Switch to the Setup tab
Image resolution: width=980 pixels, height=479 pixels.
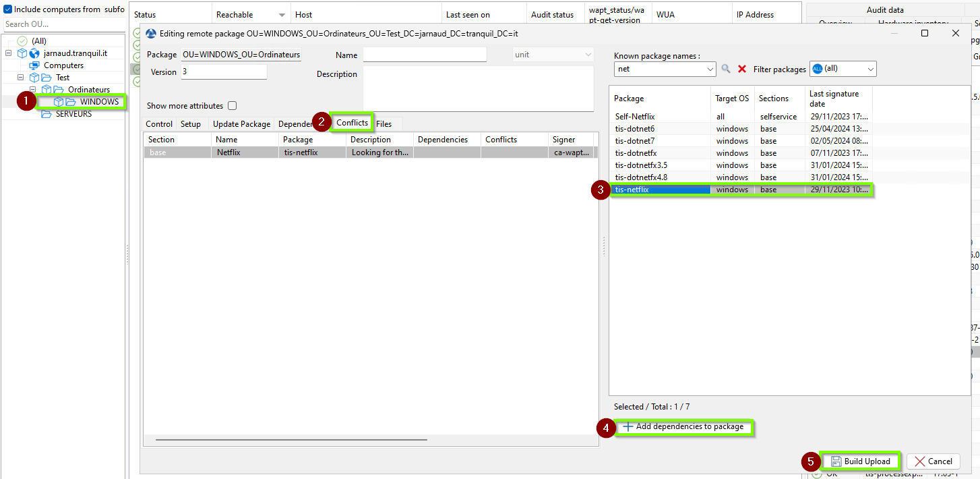pyautogui.click(x=191, y=124)
